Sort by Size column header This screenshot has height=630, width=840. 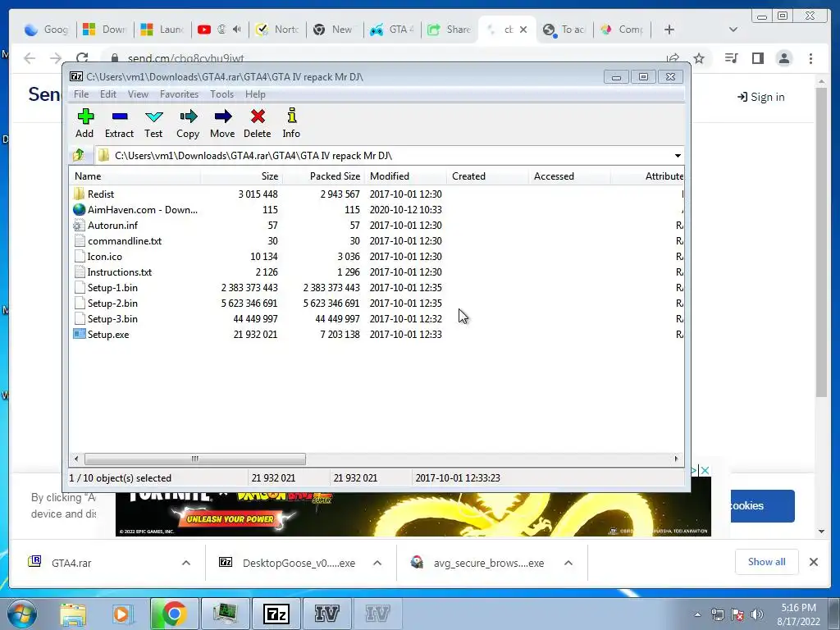(x=241, y=176)
